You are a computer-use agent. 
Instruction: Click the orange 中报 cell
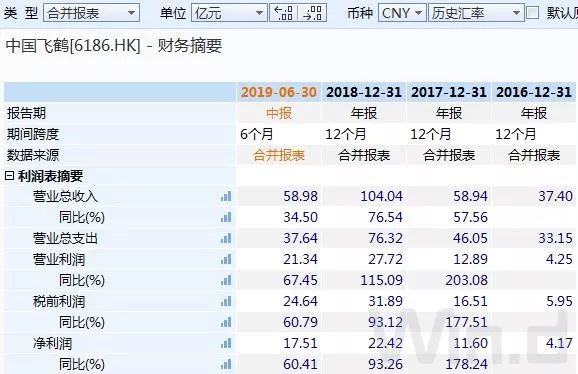click(279, 113)
